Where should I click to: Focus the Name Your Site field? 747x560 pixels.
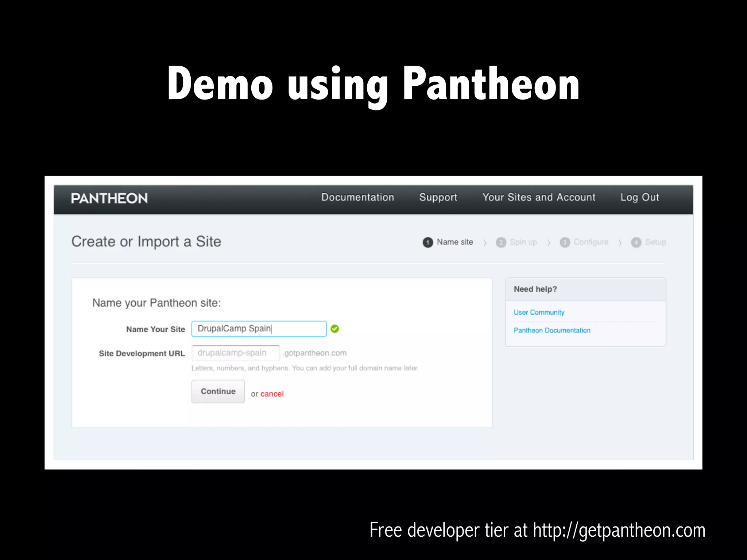[x=259, y=329]
